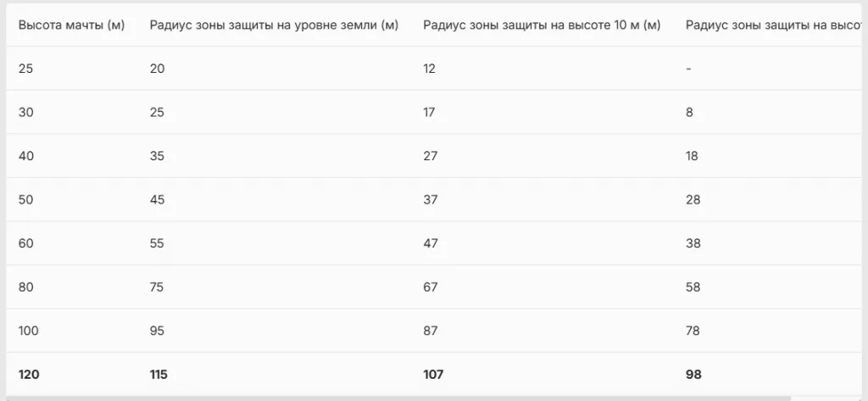868x401 pixels.
Task: Select mast height cell 40
Action: coord(25,156)
